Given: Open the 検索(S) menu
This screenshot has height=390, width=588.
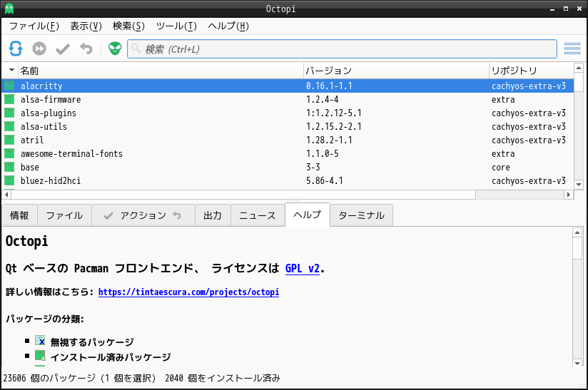Looking at the screenshot, I should point(128,26).
